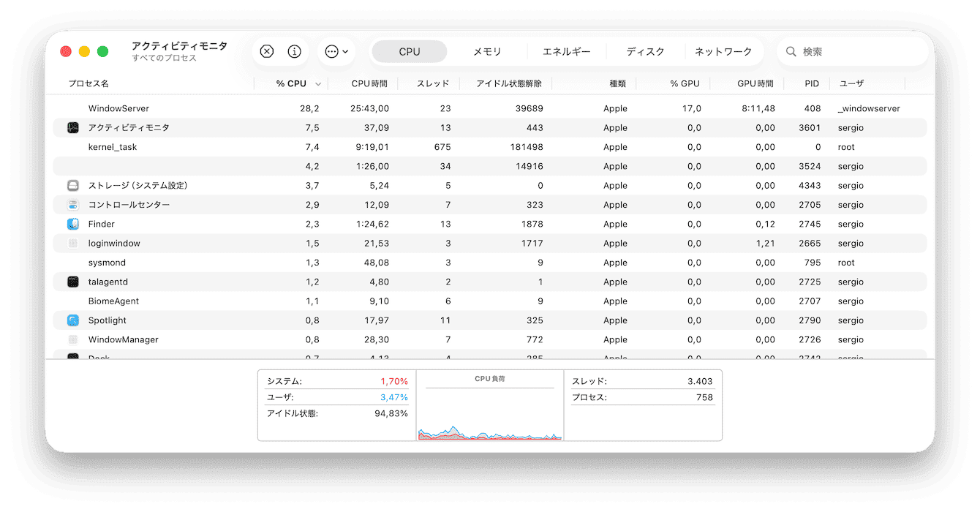980x512 pixels.
Task: Sort by アイドル状態解除 column header
Action: click(509, 83)
